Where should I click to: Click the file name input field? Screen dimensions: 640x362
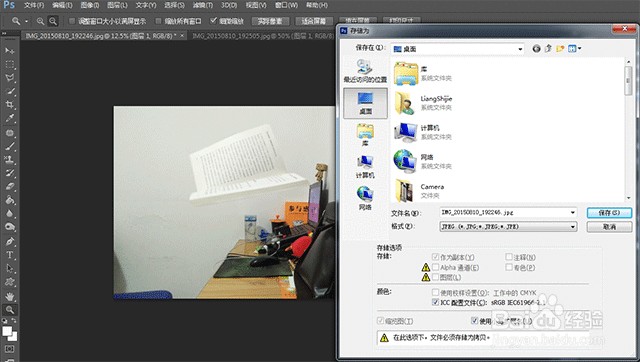coord(504,213)
